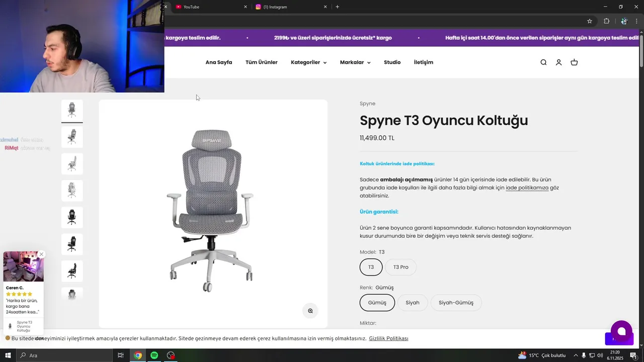This screenshot has height=362, width=644.
Task: Open the Windows notification center
Action: [x=633, y=355]
